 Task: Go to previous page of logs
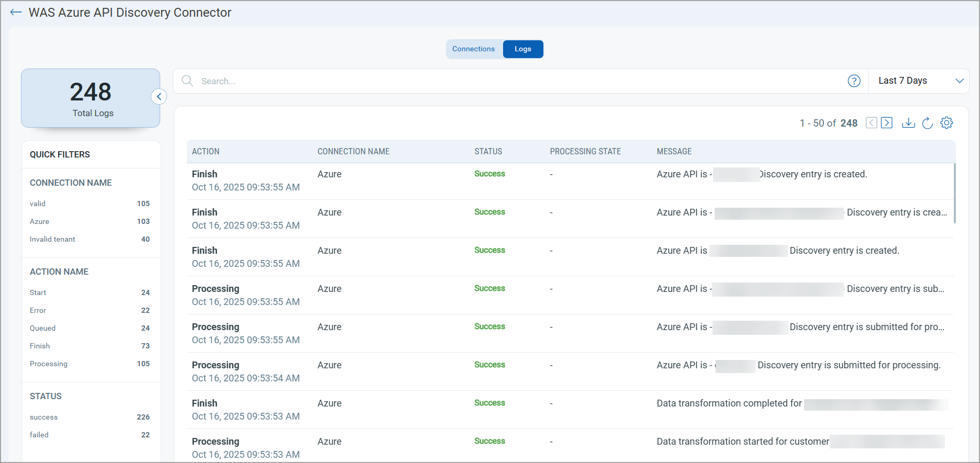point(871,123)
